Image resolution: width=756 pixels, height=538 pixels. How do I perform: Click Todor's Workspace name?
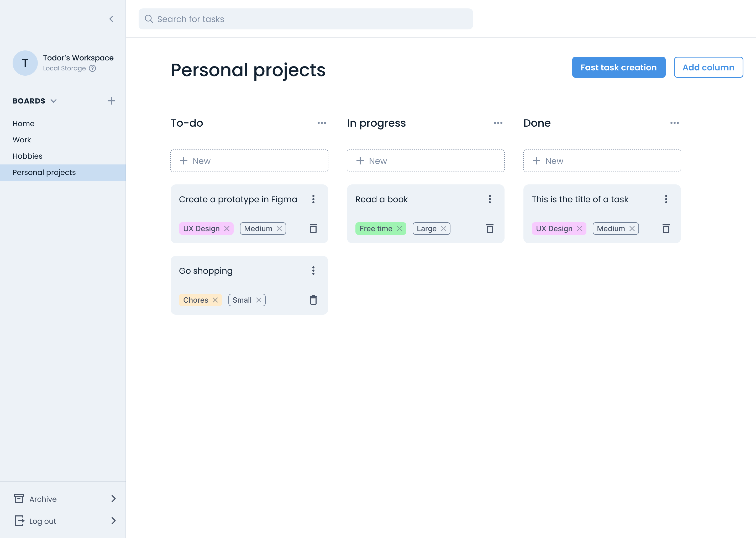tap(78, 58)
